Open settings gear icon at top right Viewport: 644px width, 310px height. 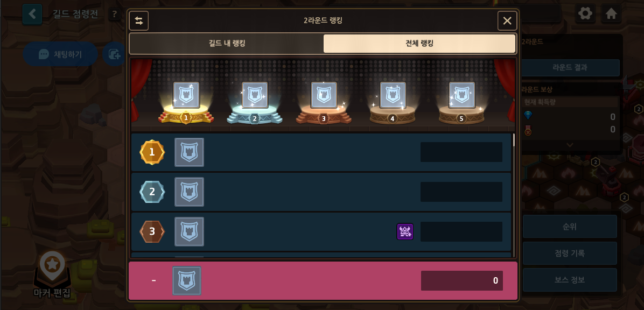(585, 13)
